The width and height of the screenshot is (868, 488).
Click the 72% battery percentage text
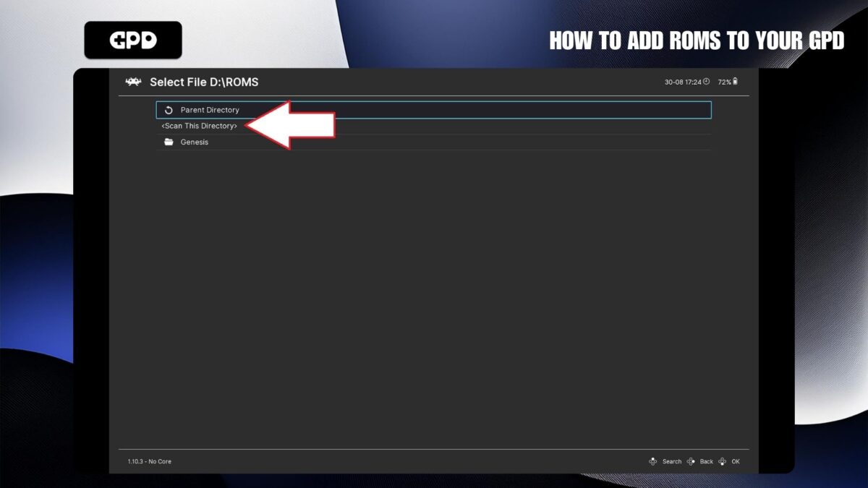pos(724,82)
